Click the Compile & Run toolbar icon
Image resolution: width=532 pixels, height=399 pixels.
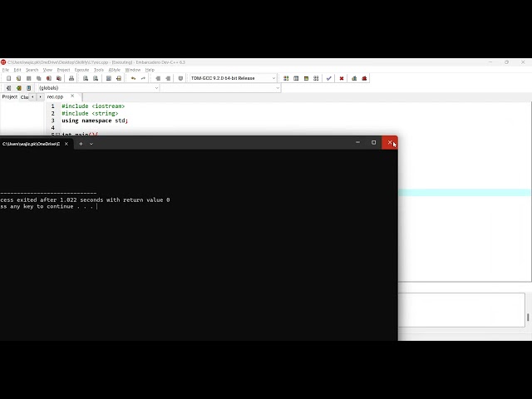[x=306, y=78]
